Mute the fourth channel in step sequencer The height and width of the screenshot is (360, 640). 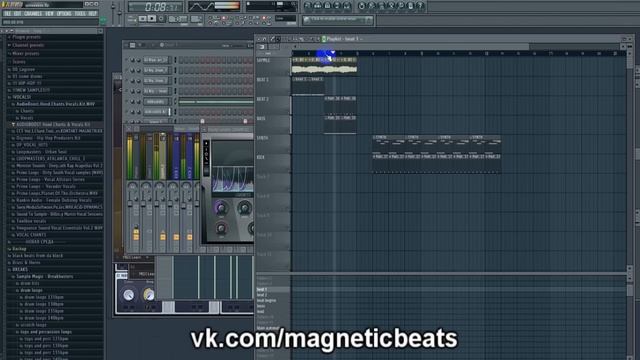(x=126, y=91)
